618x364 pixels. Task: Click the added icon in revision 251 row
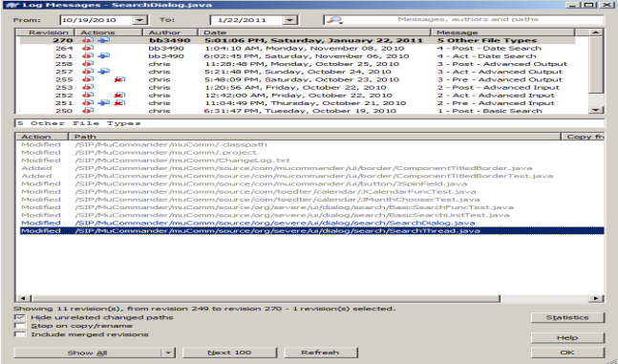[104, 103]
